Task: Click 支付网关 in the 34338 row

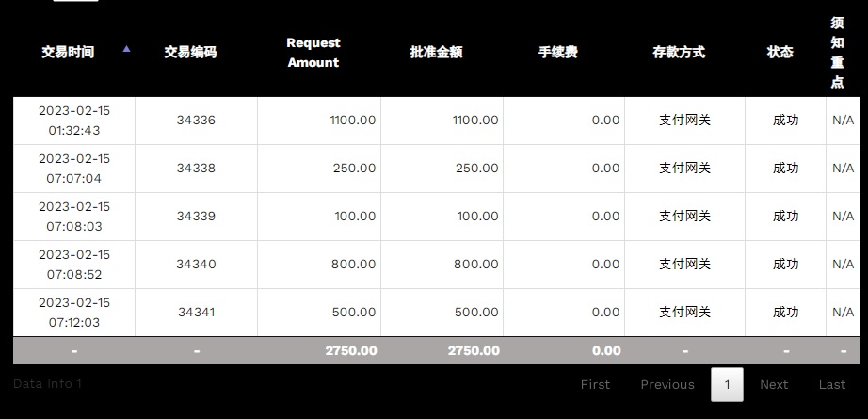Action: 684,169
